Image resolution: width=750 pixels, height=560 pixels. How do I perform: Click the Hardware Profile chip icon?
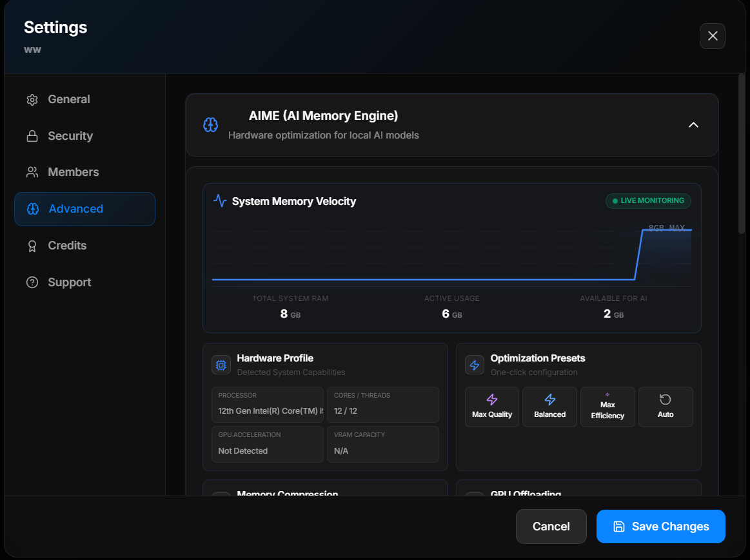221,365
